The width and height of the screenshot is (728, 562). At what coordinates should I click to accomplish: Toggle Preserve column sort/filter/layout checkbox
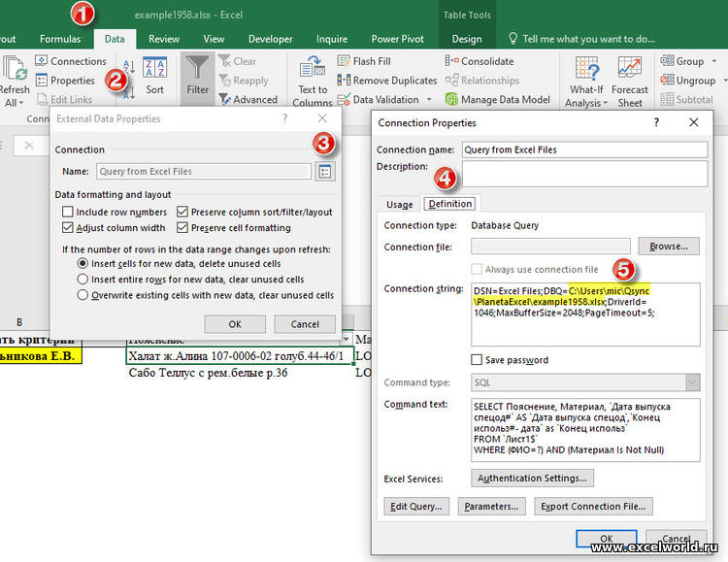[182, 212]
